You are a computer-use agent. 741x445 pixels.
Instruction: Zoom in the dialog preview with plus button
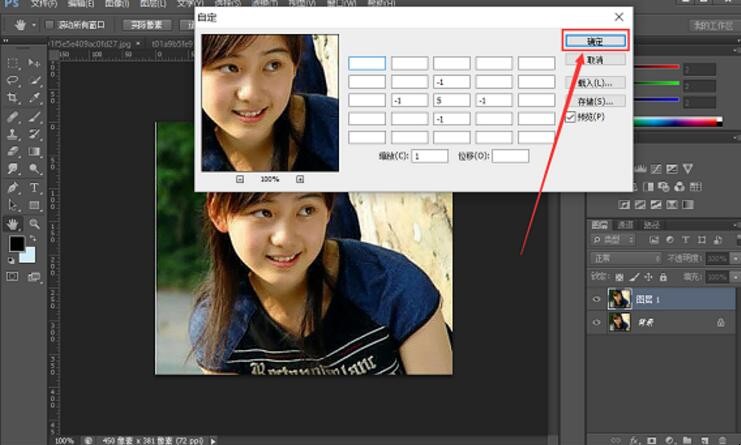click(300, 180)
